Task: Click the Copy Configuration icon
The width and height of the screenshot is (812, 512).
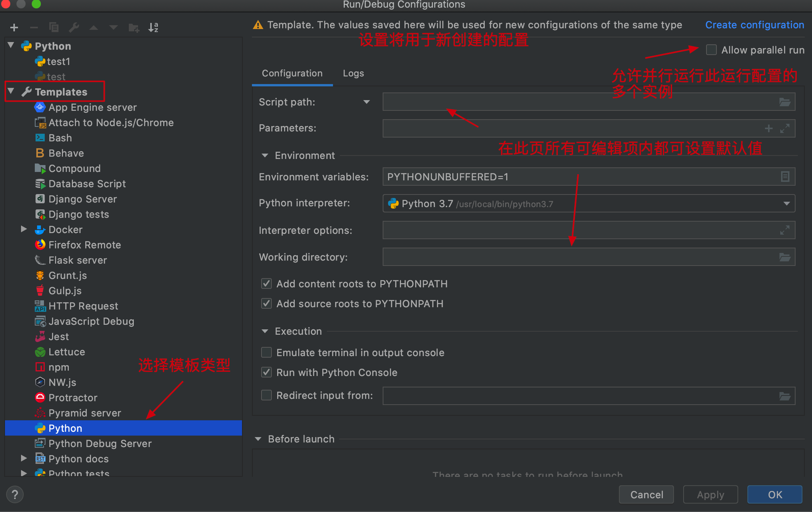Action: pos(54,28)
